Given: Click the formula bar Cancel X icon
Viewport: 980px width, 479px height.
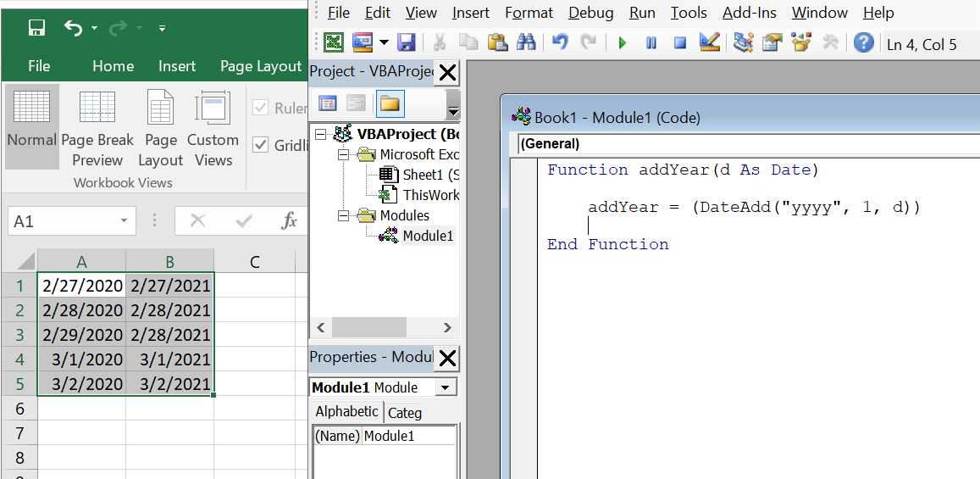Looking at the screenshot, I should point(197,220).
